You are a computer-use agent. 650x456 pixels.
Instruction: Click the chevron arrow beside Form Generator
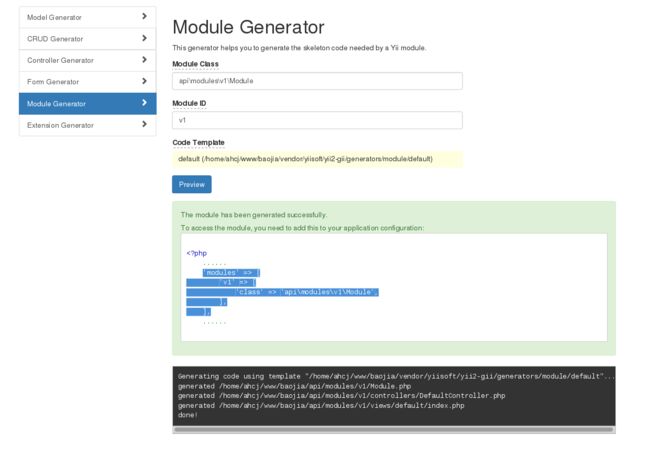pyautogui.click(x=144, y=81)
